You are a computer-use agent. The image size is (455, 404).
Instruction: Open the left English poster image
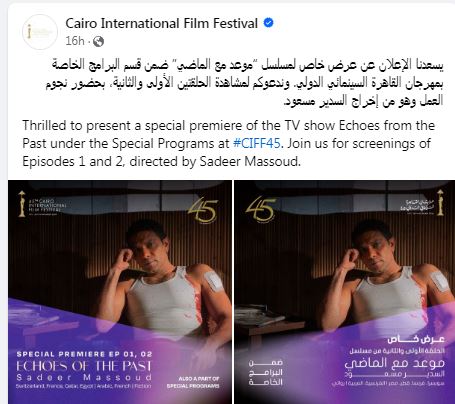point(120,292)
